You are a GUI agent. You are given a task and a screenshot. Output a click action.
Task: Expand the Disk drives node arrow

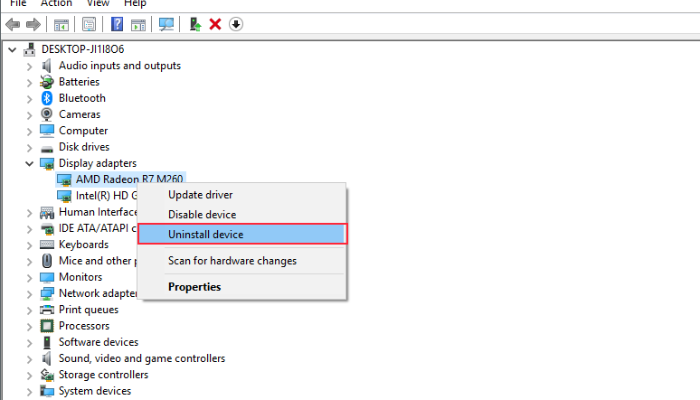point(29,148)
